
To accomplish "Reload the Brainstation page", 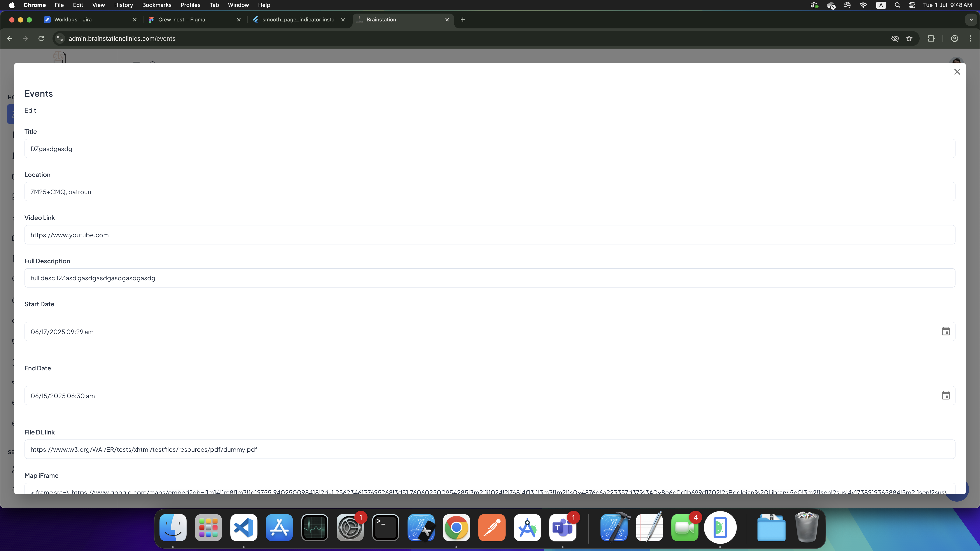I will 41,38.
